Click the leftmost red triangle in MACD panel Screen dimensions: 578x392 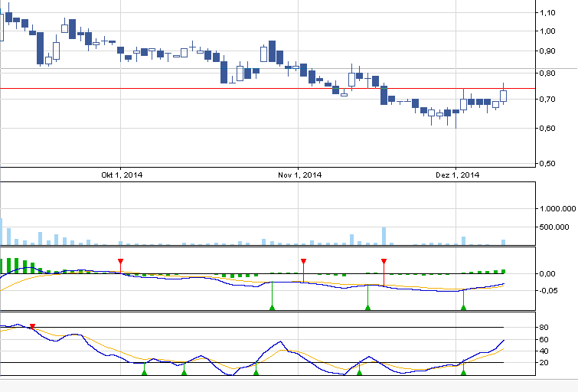point(120,262)
